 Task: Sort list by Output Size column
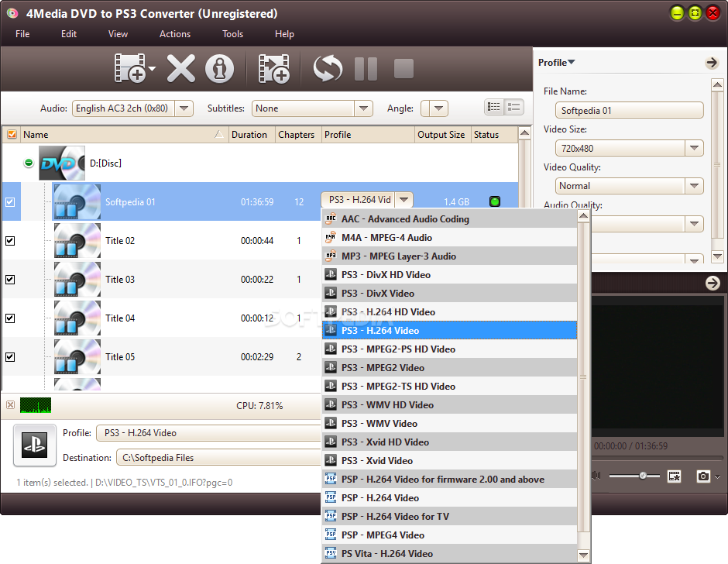[x=442, y=134]
